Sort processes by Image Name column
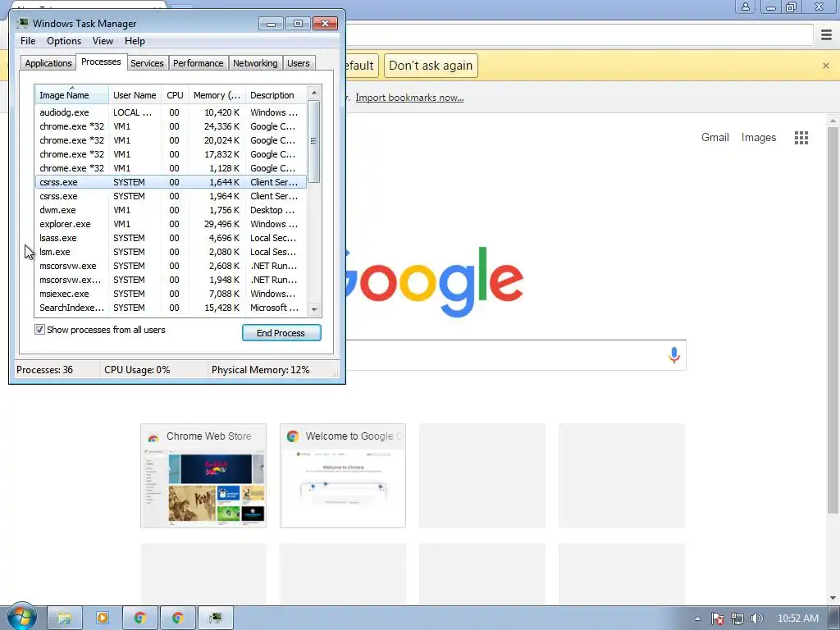Screen dimensions: 840x630 point(72,95)
